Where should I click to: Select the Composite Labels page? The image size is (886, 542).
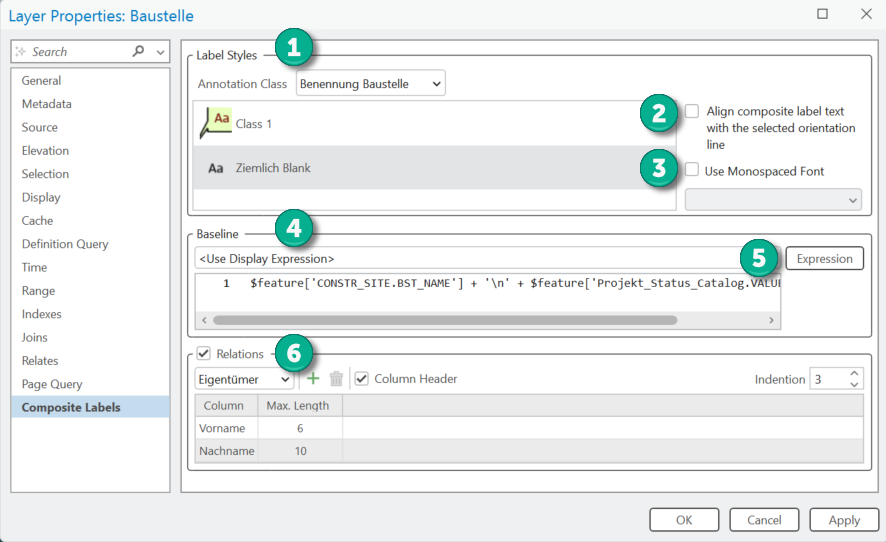90,407
